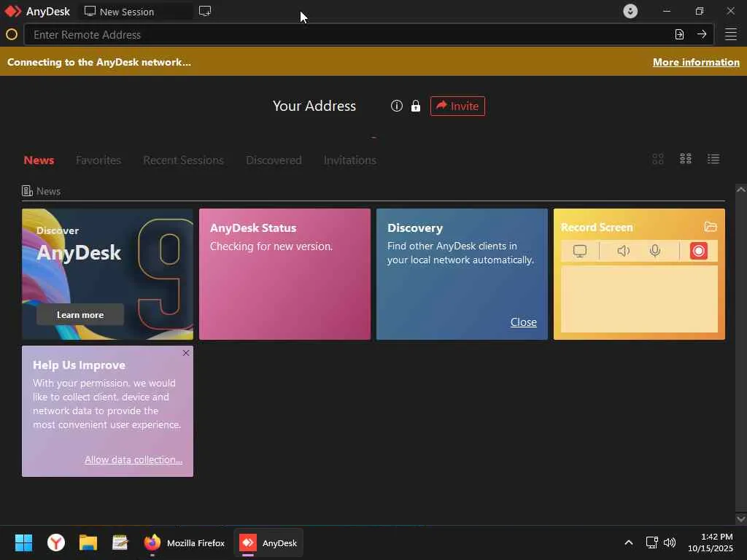Click the AnyDesk logo in title bar

(13, 12)
